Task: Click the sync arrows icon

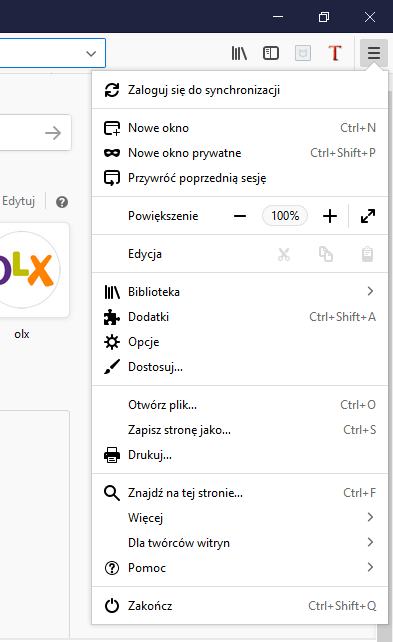Action: click(x=112, y=90)
